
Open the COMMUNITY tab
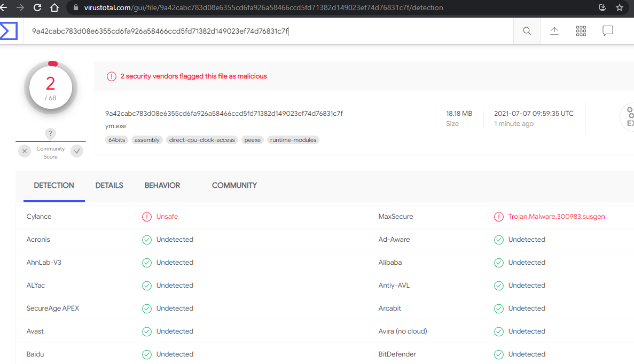tap(234, 185)
